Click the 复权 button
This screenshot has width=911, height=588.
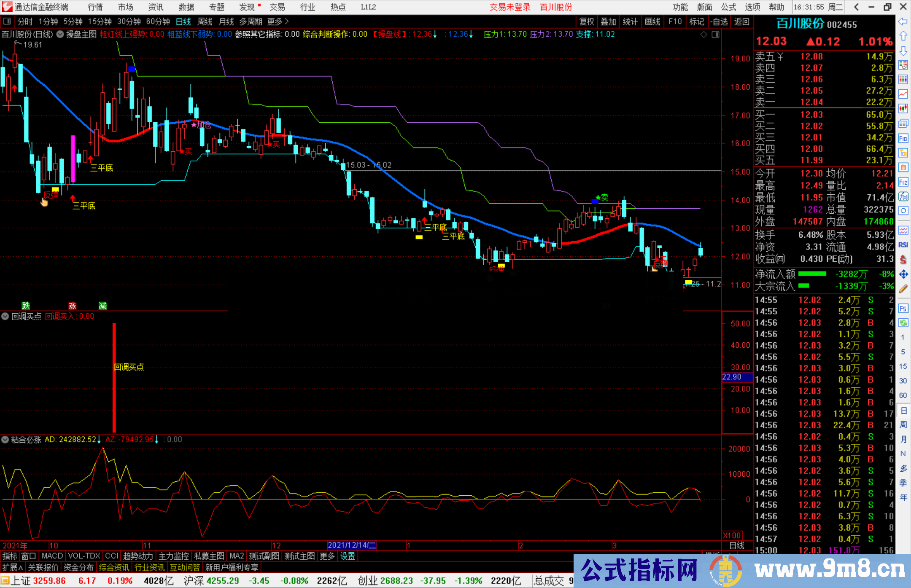coord(586,21)
